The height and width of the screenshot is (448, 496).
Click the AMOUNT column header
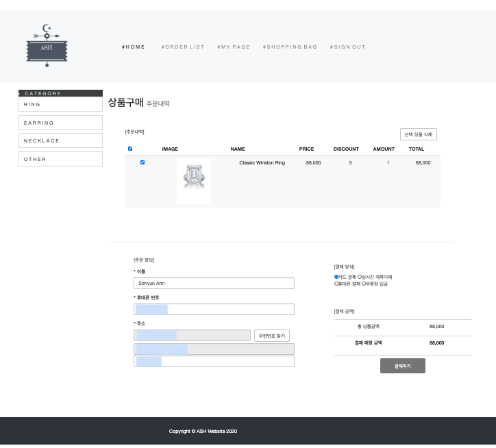coord(384,149)
